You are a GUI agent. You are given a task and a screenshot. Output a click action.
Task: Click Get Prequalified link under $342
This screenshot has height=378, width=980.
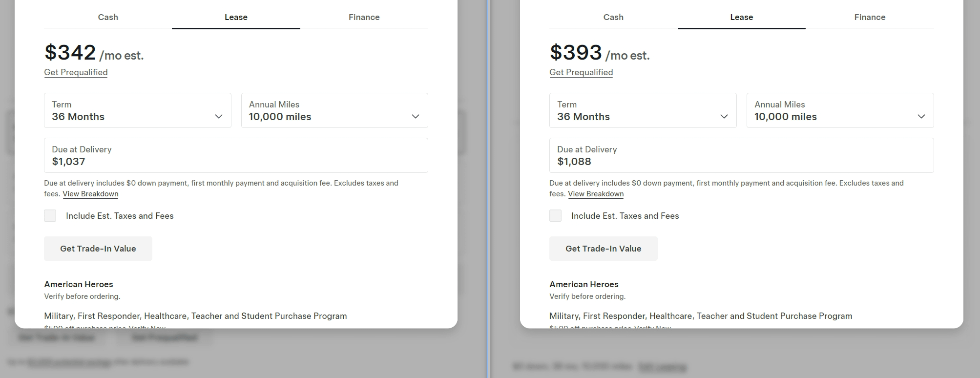tap(76, 72)
